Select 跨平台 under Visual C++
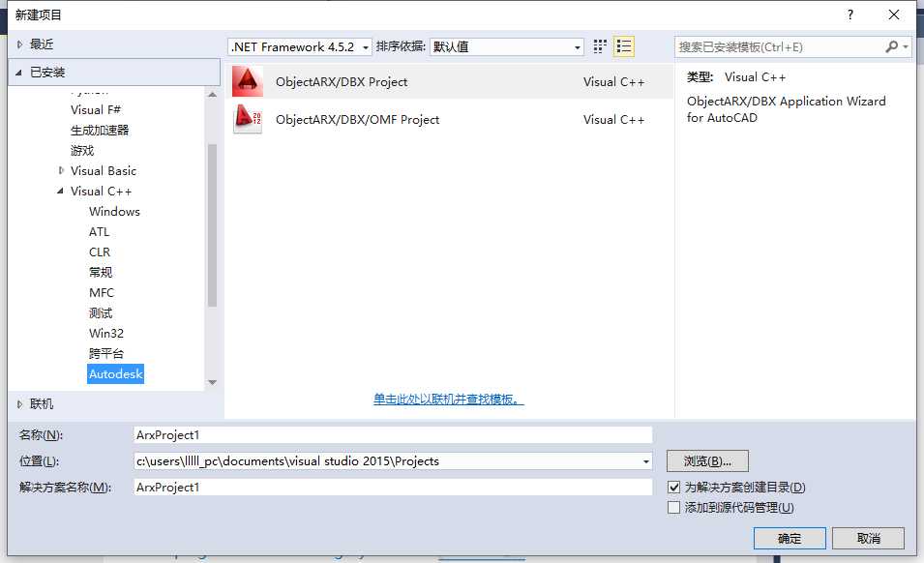The width and height of the screenshot is (924, 563). tap(106, 353)
